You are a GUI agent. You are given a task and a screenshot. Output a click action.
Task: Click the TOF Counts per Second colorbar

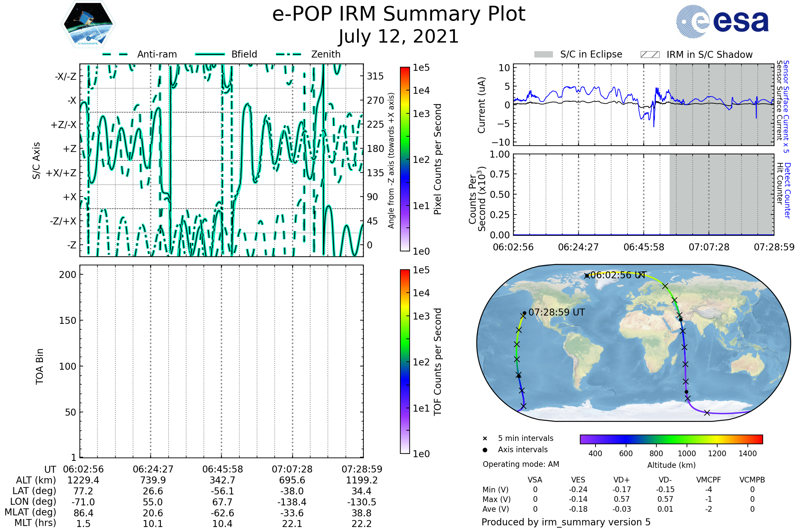[405, 361]
